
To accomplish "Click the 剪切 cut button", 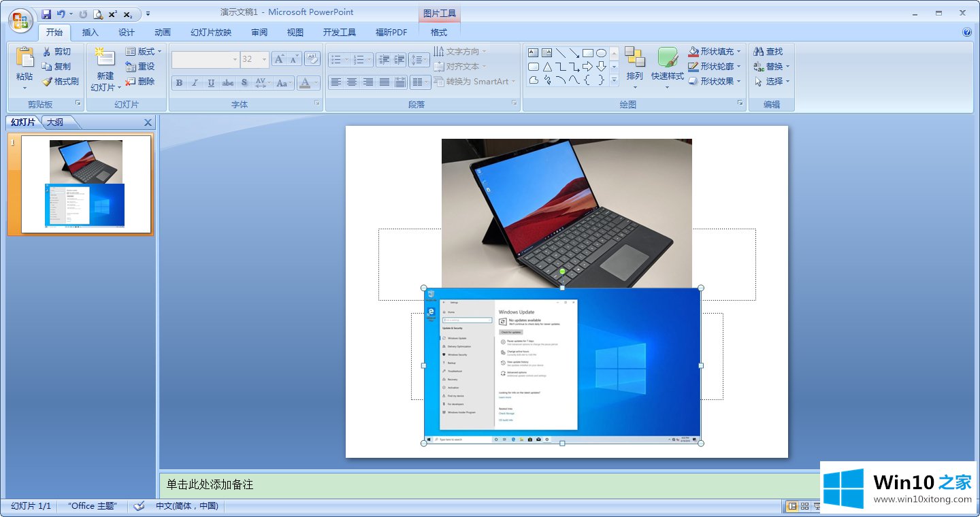I will (56, 52).
